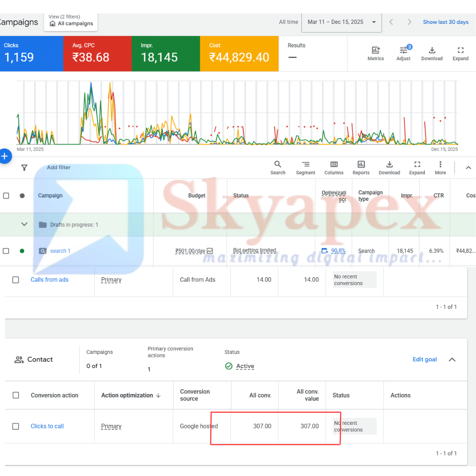476x476 pixels.
Task: Collapse the Contact goal section chevron
Action: (452, 360)
